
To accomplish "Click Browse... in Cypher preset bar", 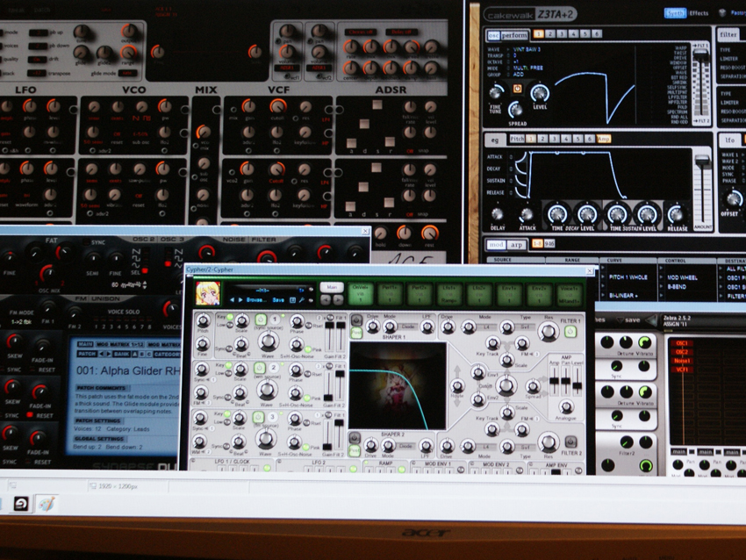I will pos(257,300).
